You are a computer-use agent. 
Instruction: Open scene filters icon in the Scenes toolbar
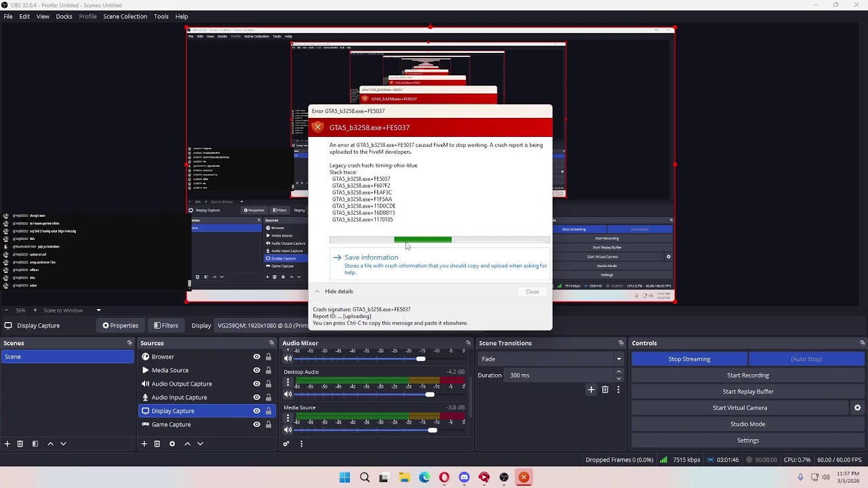(35, 444)
